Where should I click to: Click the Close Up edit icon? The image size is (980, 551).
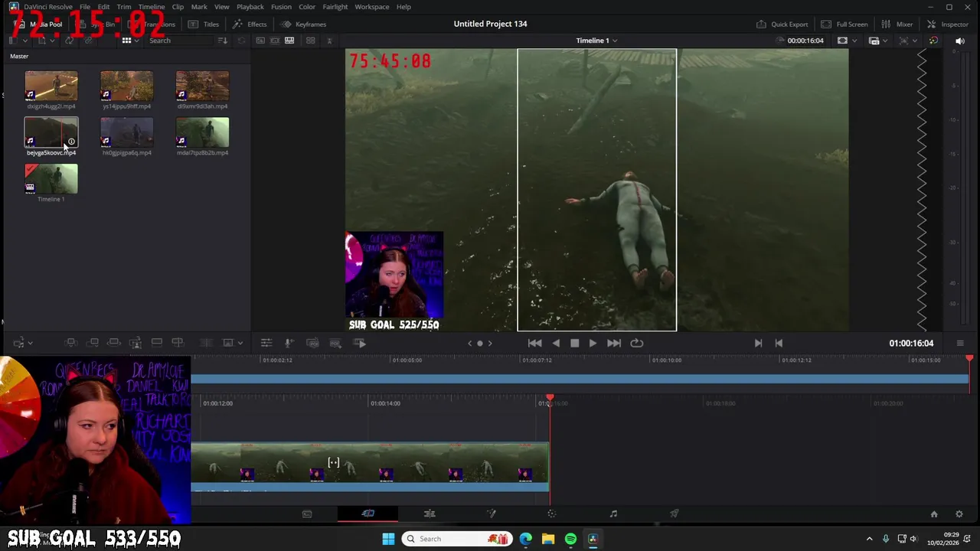[x=136, y=343]
